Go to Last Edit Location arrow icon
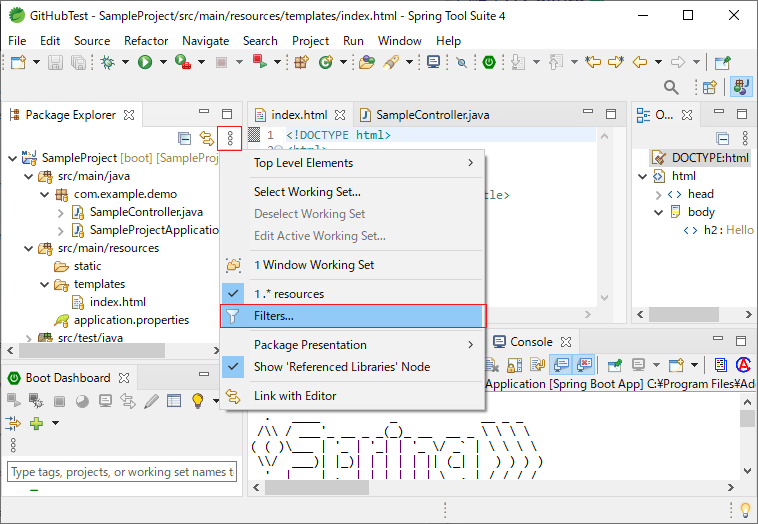This screenshot has height=524, width=758. 593,62
